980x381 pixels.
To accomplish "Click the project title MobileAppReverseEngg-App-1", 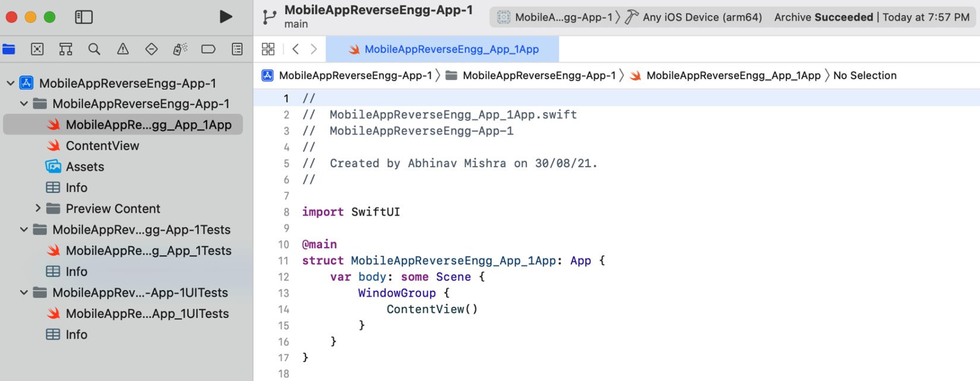I will click(x=378, y=10).
